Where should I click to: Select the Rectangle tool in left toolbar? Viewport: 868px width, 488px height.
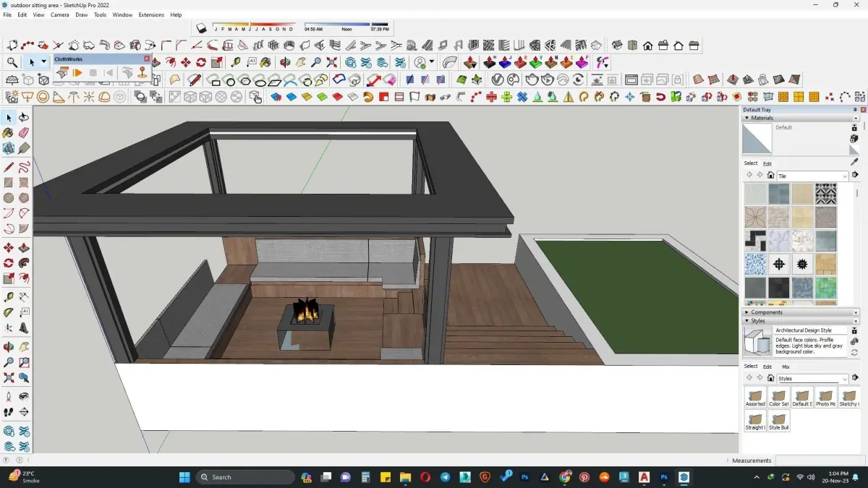(x=9, y=182)
